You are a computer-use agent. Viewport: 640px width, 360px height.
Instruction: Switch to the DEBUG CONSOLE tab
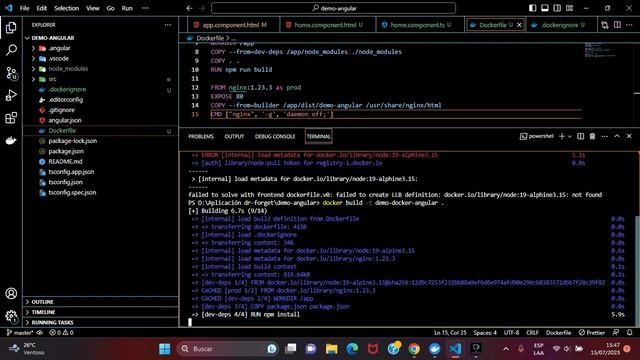pyautogui.click(x=275, y=136)
